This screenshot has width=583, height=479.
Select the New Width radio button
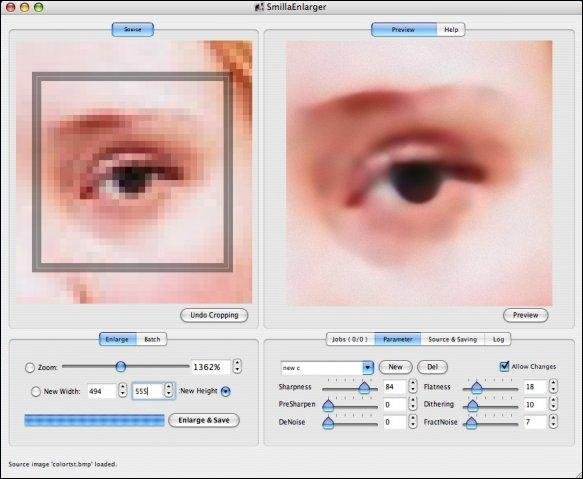tap(36, 392)
